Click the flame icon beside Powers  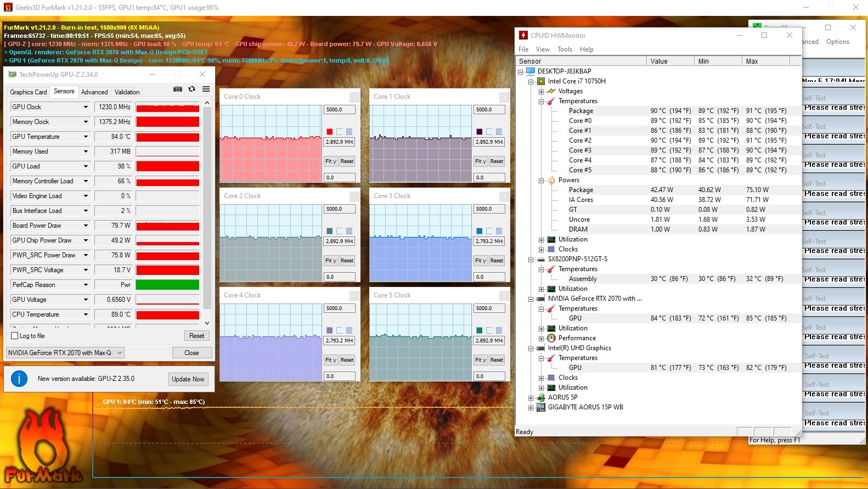[551, 180]
